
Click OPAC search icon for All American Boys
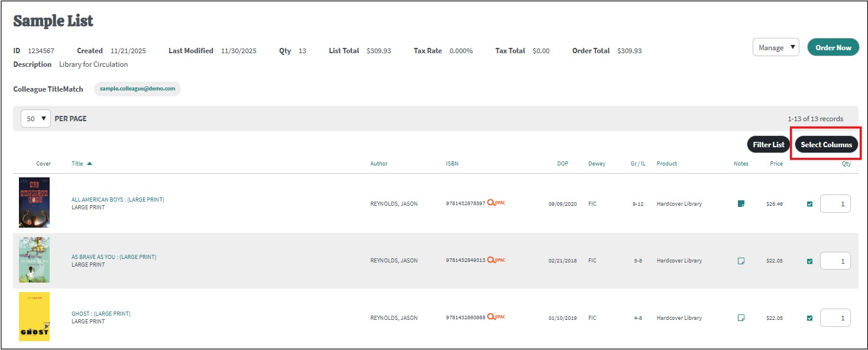point(496,203)
